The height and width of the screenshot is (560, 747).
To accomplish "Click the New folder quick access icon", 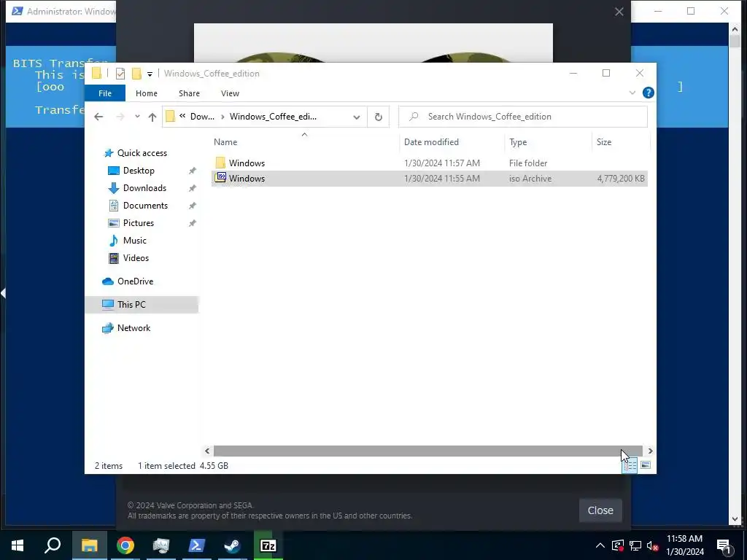I will 136,74.
